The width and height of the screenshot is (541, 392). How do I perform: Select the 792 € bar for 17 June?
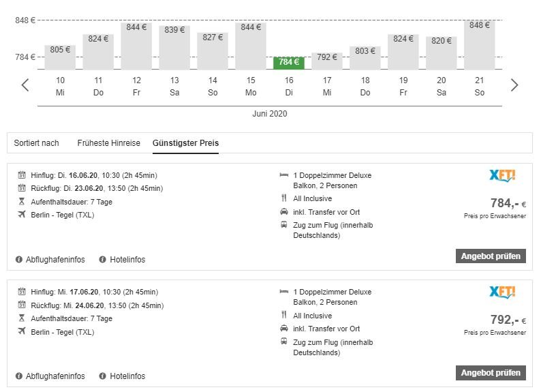(327, 61)
